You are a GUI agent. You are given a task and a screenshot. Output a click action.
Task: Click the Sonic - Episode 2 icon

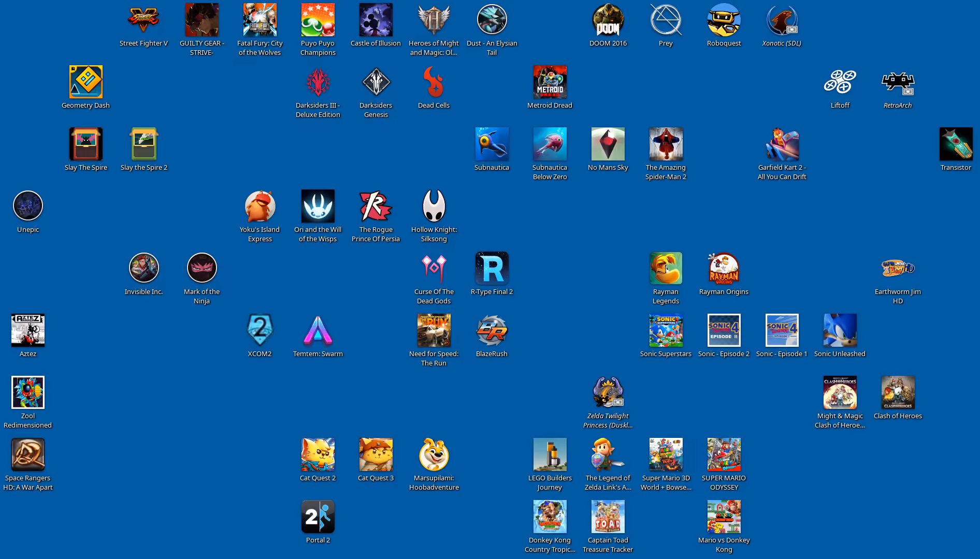pos(724,330)
